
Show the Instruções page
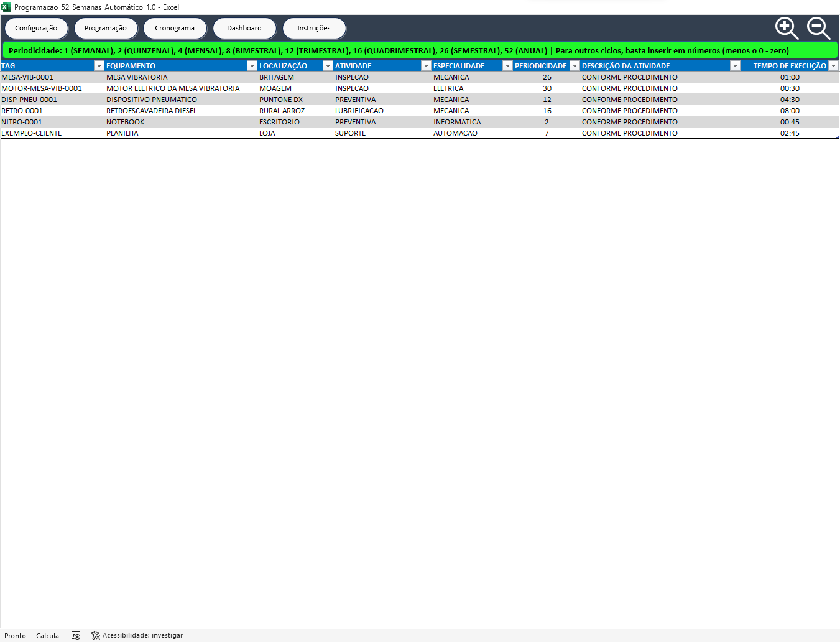point(314,28)
